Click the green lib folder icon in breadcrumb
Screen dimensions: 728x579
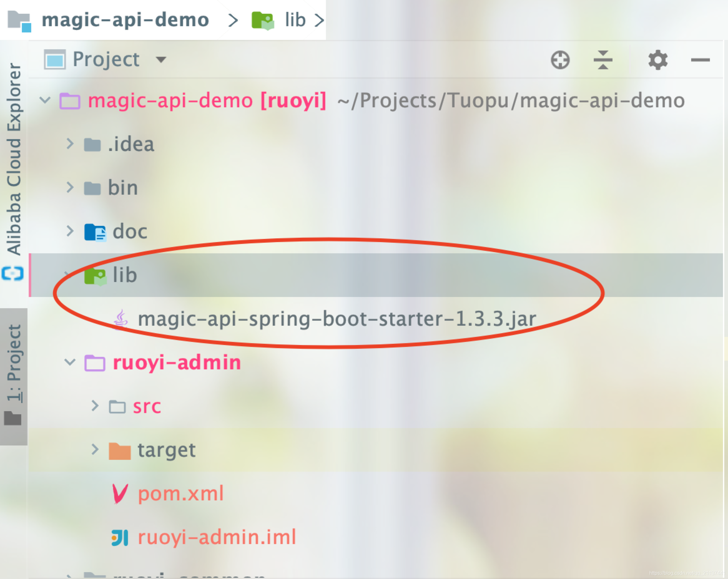coord(263,20)
